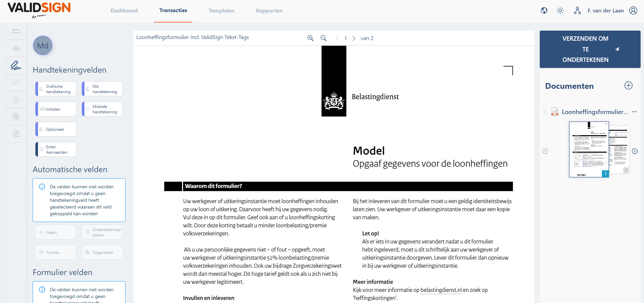This screenshot has height=303, width=644.
Task: Click the document title above the viewer
Action: (192, 37)
